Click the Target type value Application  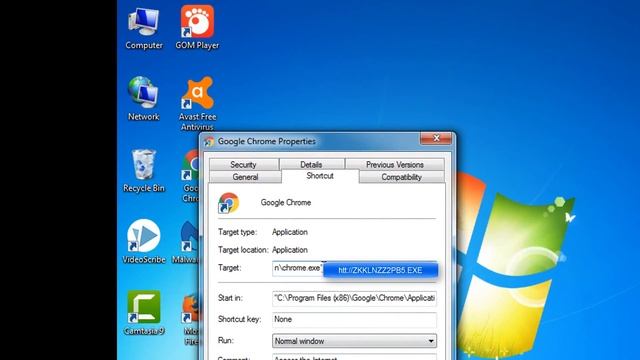coord(290,232)
